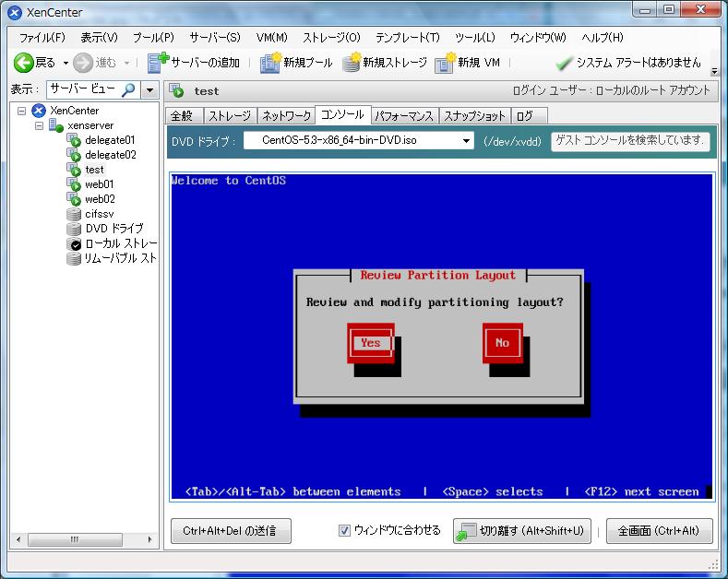Open the ツール(L) menu
Viewport: 728px width, 579px height.
[x=475, y=38]
